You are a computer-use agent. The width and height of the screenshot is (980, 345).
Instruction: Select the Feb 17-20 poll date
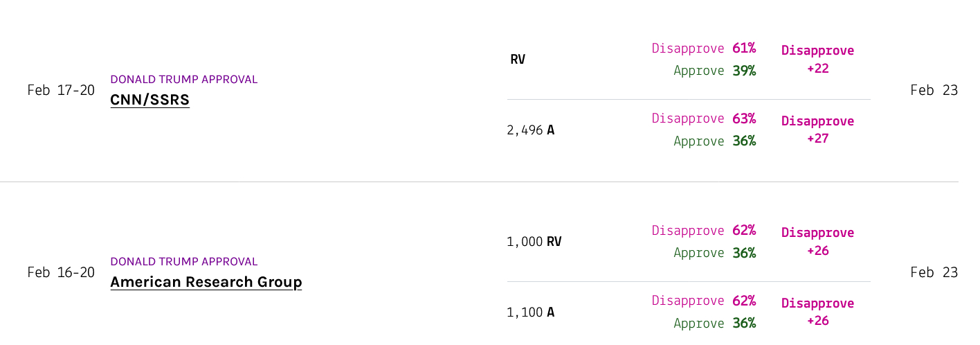pos(61,90)
